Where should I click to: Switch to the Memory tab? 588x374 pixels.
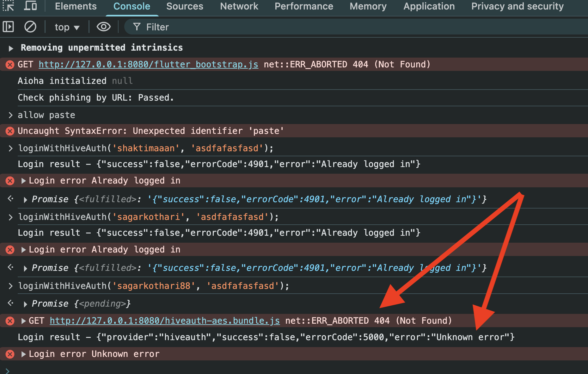tap(368, 6)
